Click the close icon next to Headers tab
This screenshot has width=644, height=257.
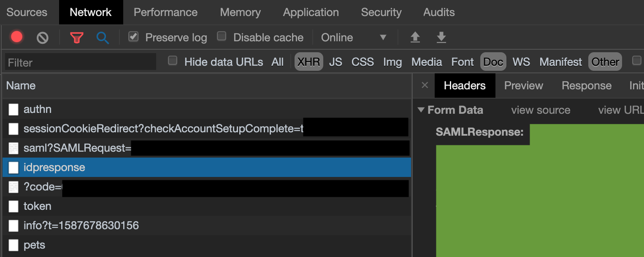coord(424,85)
